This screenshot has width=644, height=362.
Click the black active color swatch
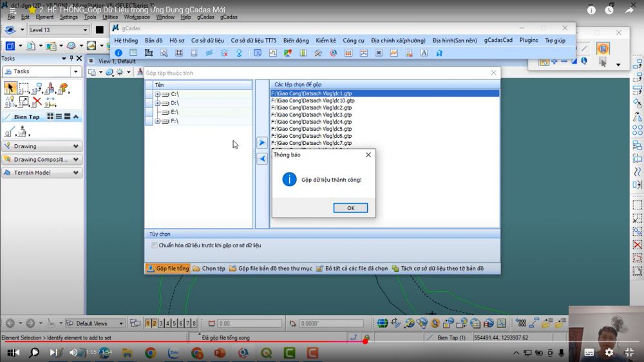coord(100,30)
